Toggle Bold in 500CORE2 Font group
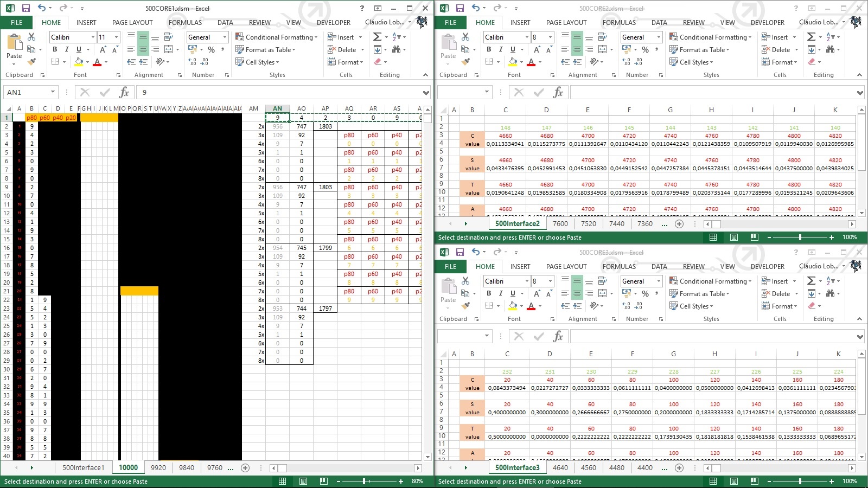868x488 pixels. (489, 49)
